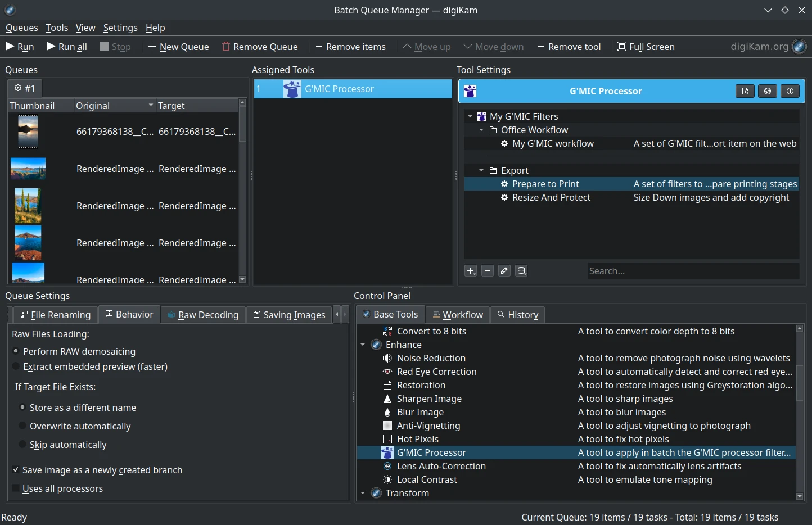Click the reset document icon in G'MIC header

(x=745, y=91)
